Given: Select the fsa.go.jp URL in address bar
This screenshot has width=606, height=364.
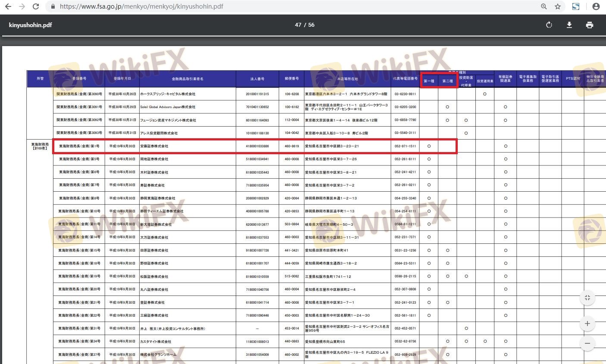Looking at the screenshot, I should 141,6.
